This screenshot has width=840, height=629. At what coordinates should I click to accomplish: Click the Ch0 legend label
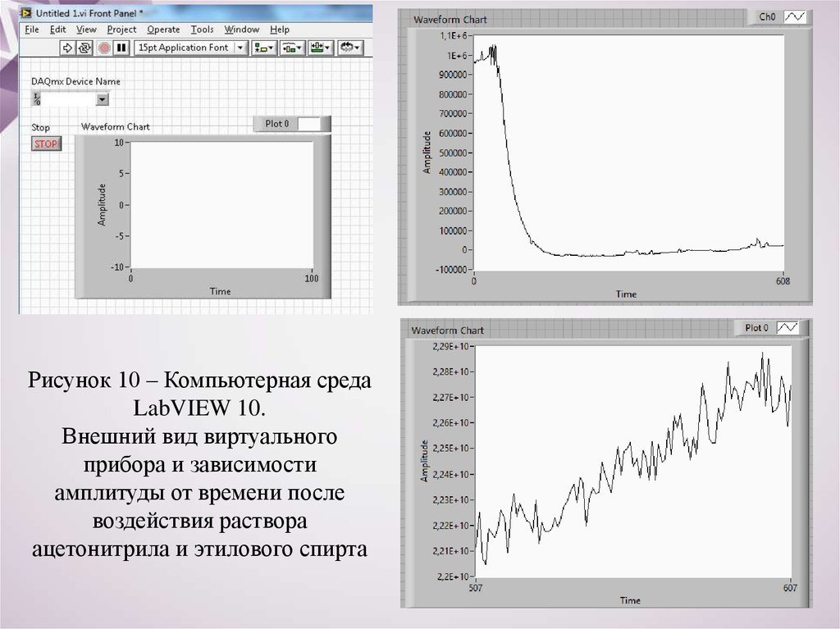click(x=767, y=16)
